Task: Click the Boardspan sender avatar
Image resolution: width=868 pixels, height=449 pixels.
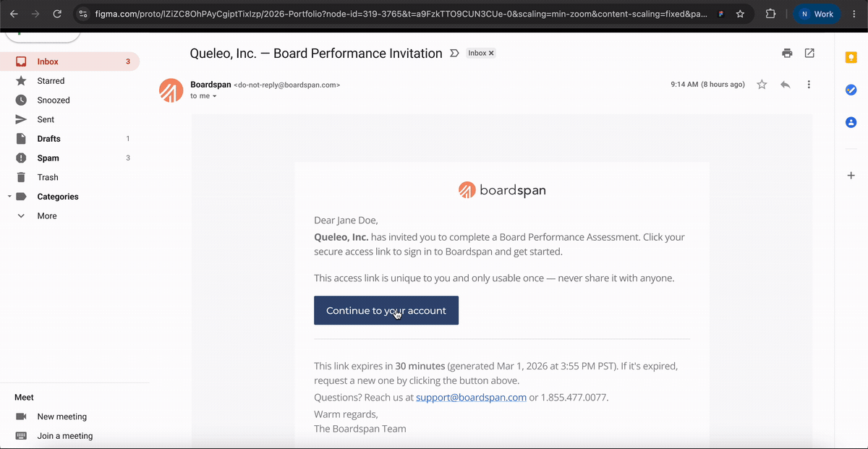Action: [x=171, y=90]
